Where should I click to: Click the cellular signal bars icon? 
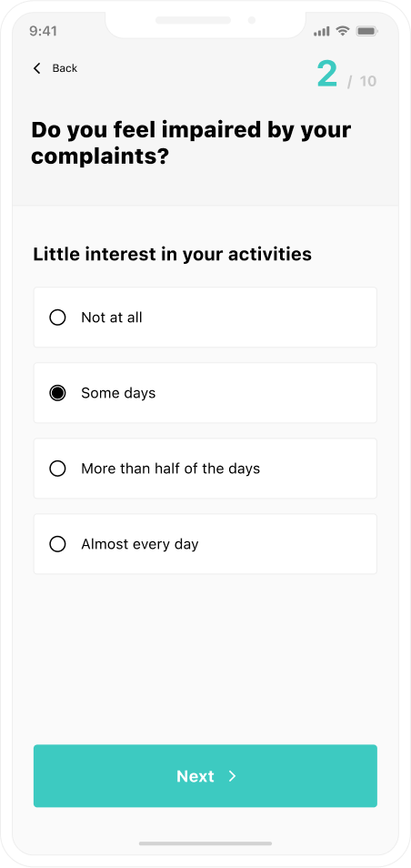click(322, 32)
